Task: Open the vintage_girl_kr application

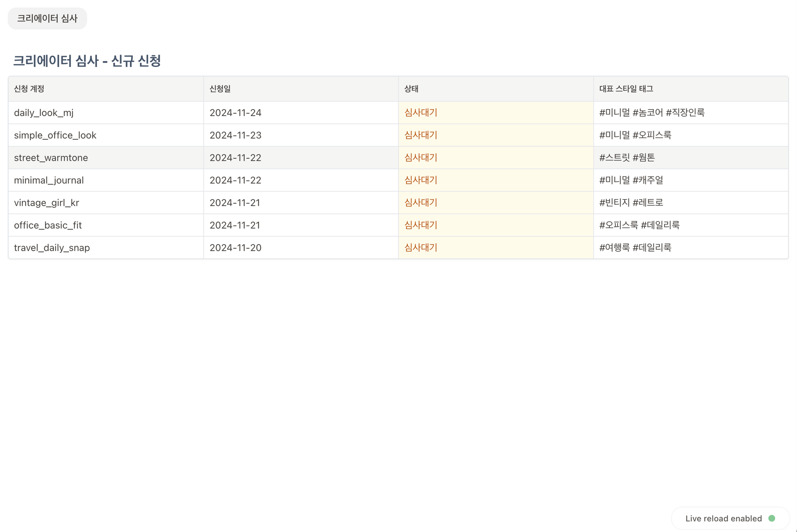Action: (47, 203)
